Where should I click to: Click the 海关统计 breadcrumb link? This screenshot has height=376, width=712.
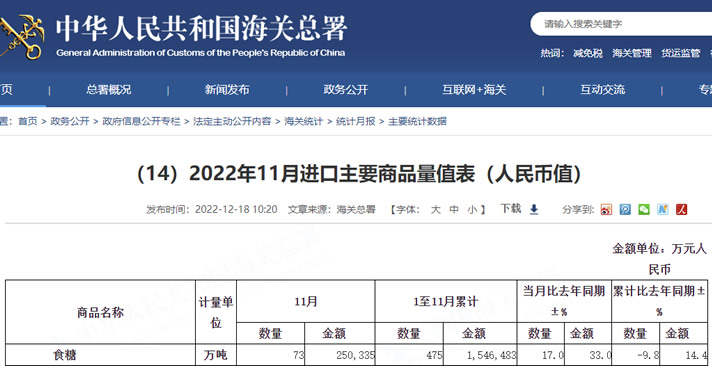(303, 121)
